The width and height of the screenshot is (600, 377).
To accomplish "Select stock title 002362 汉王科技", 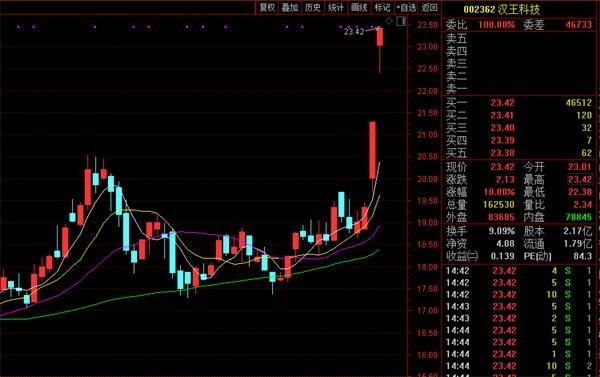I will point(501,9).
